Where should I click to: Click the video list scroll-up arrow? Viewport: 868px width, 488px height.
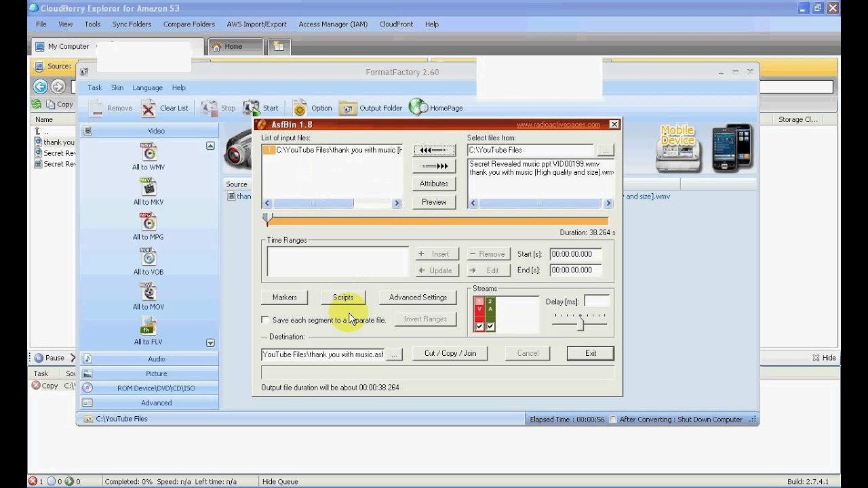point(210,146)
